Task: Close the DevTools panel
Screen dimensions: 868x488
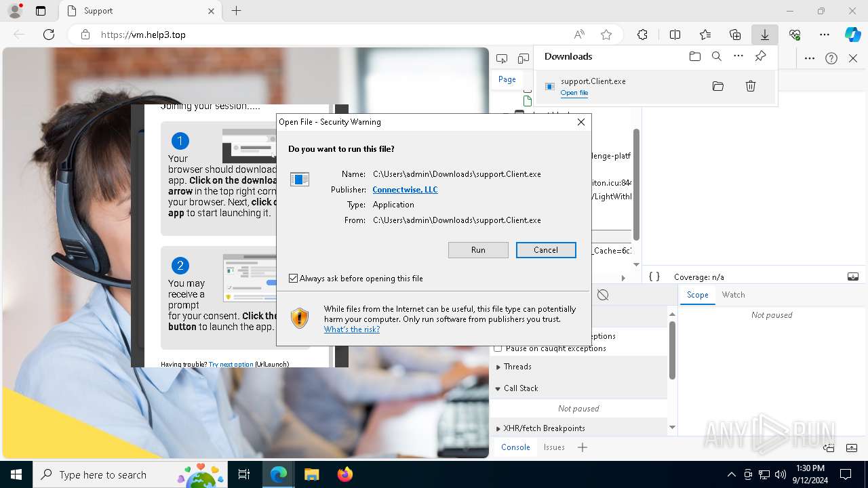Action: pos(853,58)
